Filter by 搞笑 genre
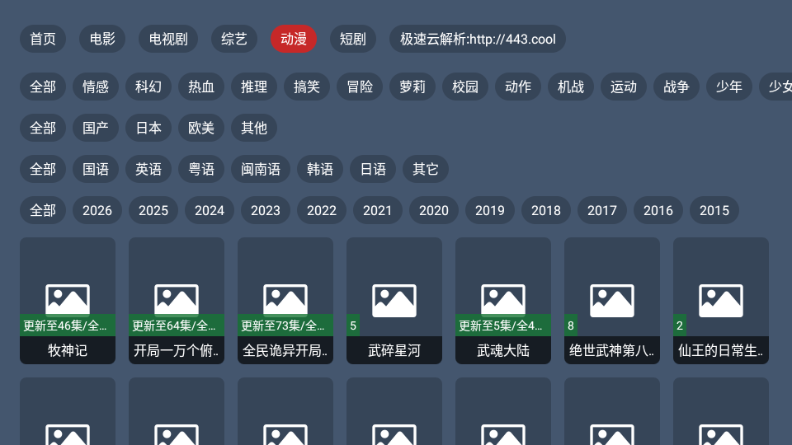 pyautogui.click(x=307, y=87)
